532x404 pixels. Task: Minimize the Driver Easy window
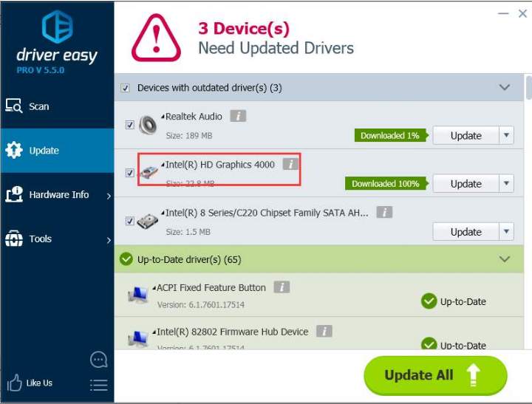click(x=503, y=13)
